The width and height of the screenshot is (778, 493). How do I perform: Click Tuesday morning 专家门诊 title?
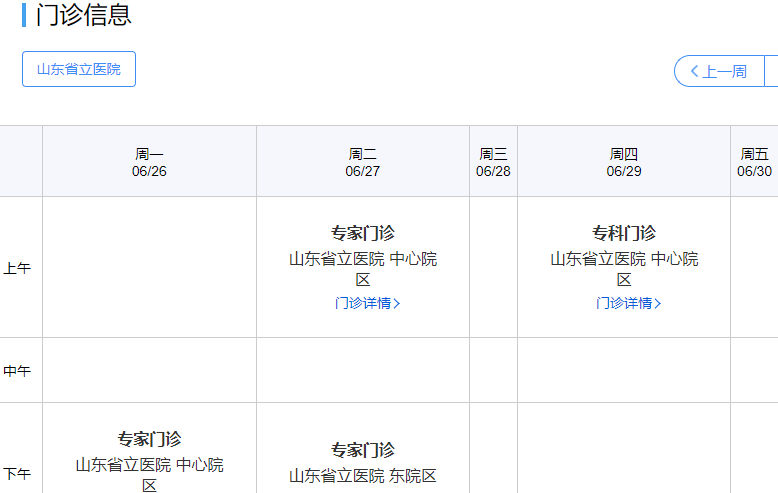(363, 233)
